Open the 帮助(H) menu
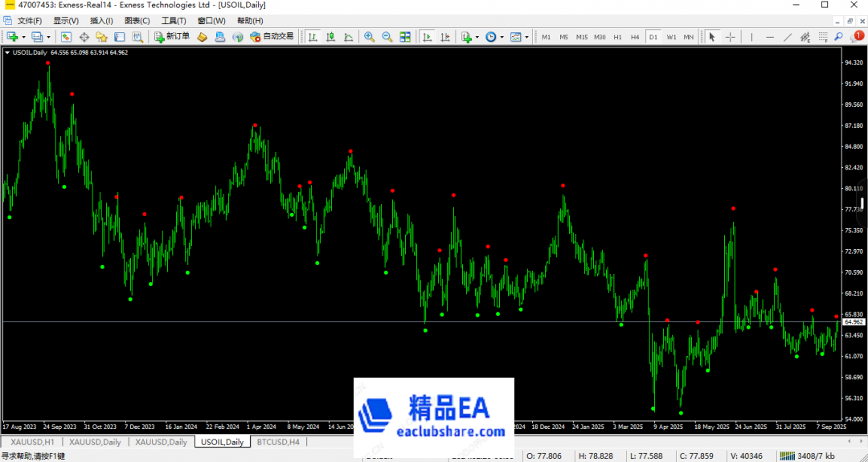 tap(250, 20)
